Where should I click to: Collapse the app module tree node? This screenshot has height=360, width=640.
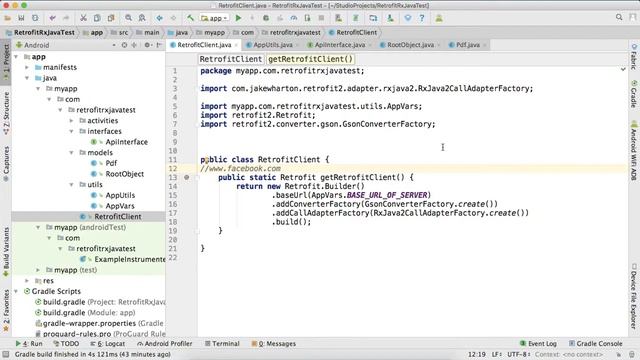tap(16, 57)
